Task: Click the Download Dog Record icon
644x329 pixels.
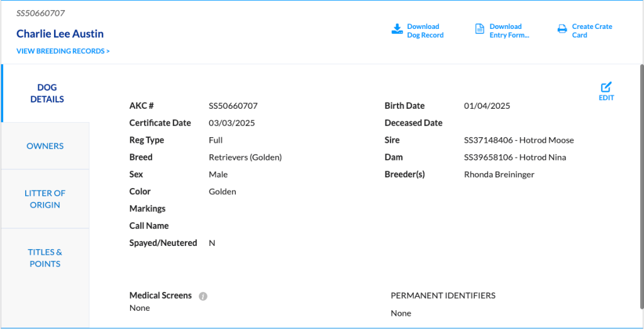Action: (397, 30)
